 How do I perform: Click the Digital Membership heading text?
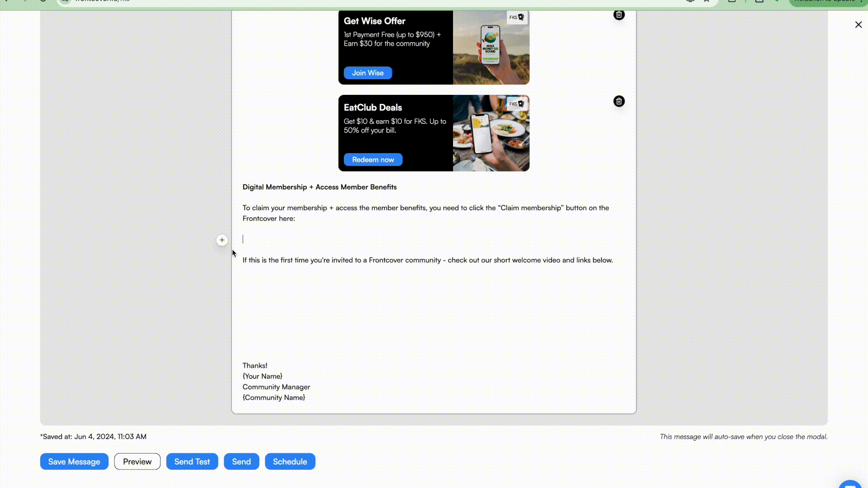pos(319,187)
